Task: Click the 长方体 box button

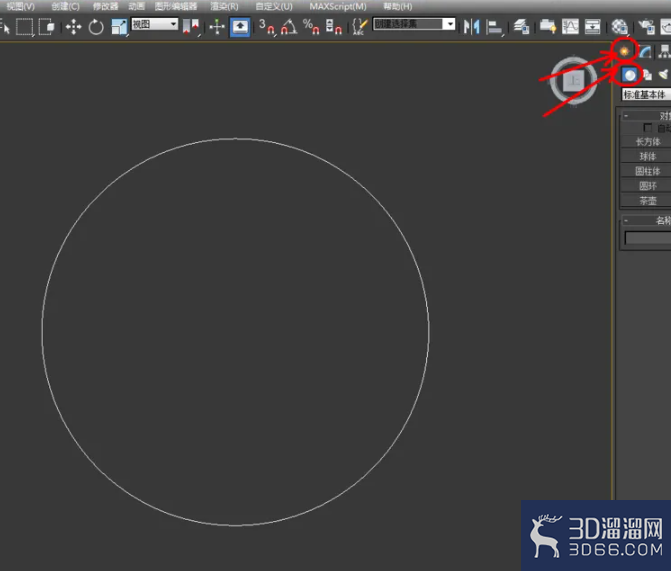Action: 646,142
